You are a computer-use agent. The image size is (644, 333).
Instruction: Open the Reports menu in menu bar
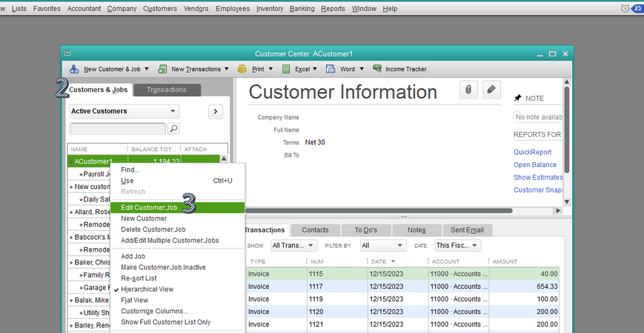(333, 8)
